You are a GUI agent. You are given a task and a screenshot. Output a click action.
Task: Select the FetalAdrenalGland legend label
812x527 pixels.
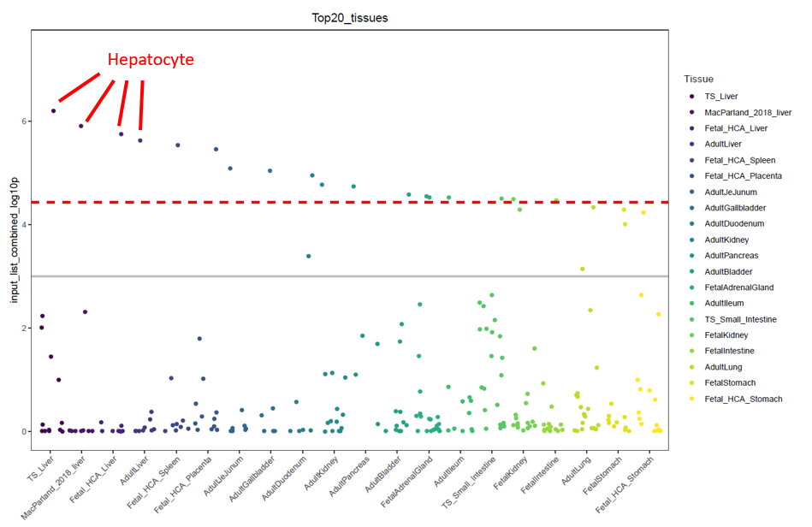(x=741, y=287)
